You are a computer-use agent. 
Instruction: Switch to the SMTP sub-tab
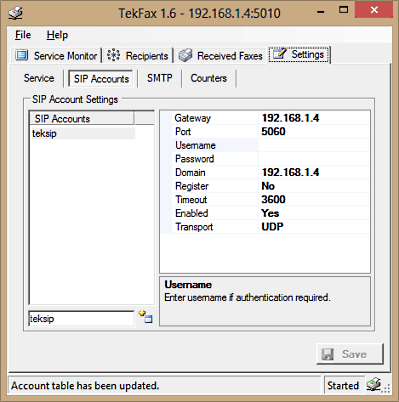(160, 78)
